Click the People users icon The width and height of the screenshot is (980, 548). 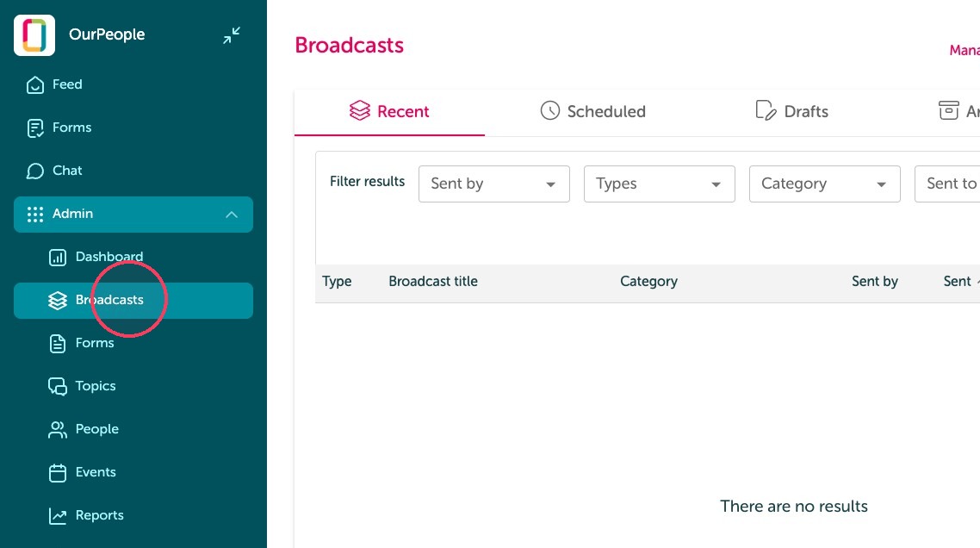tap(58, 429)
